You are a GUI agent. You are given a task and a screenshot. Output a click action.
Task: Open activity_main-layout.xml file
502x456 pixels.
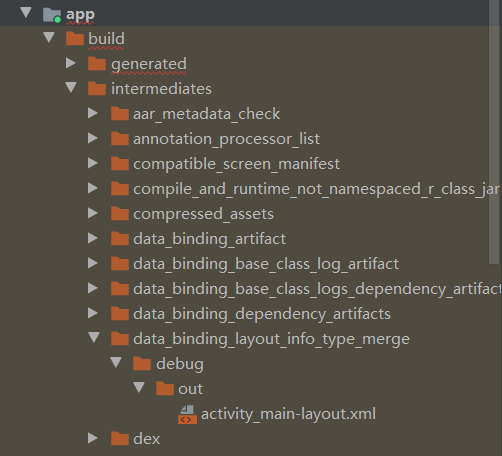tap(288, 414)
